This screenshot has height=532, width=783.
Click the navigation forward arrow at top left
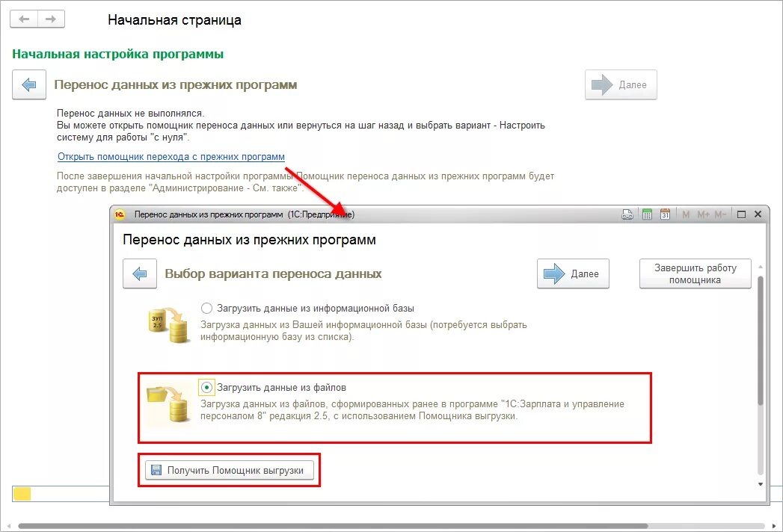coord(51,19)
